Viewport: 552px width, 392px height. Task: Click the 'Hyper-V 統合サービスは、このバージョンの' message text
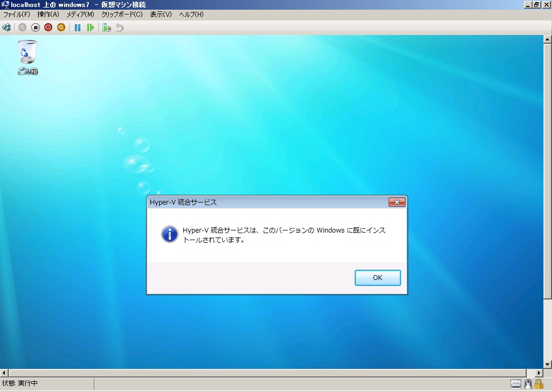pos(248,230)
